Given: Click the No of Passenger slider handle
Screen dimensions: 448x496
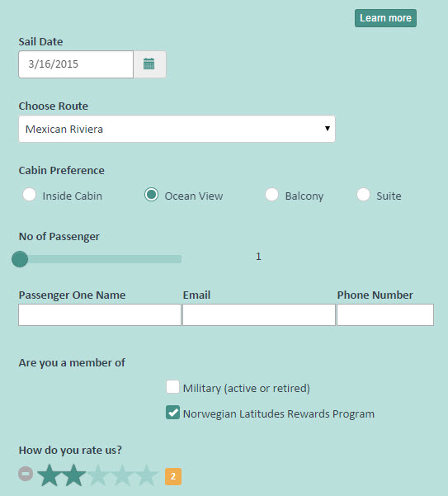Looking at the screenshot, I should [x=20, y=259].
